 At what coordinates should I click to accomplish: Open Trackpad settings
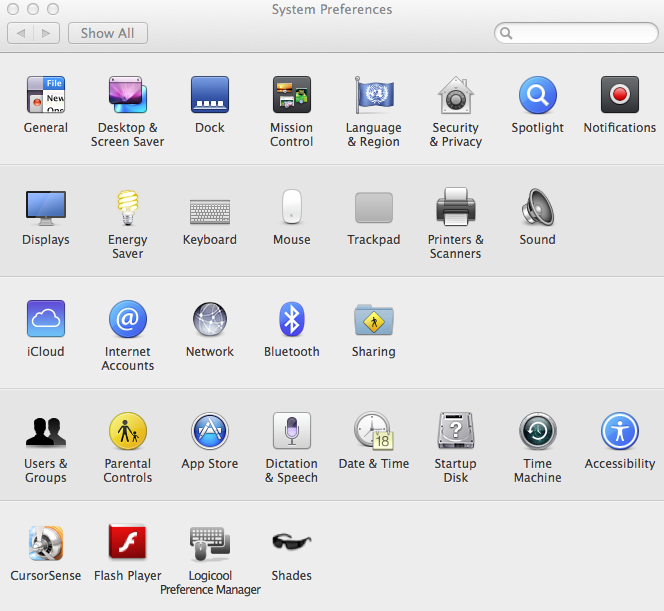tap(374, 208)
